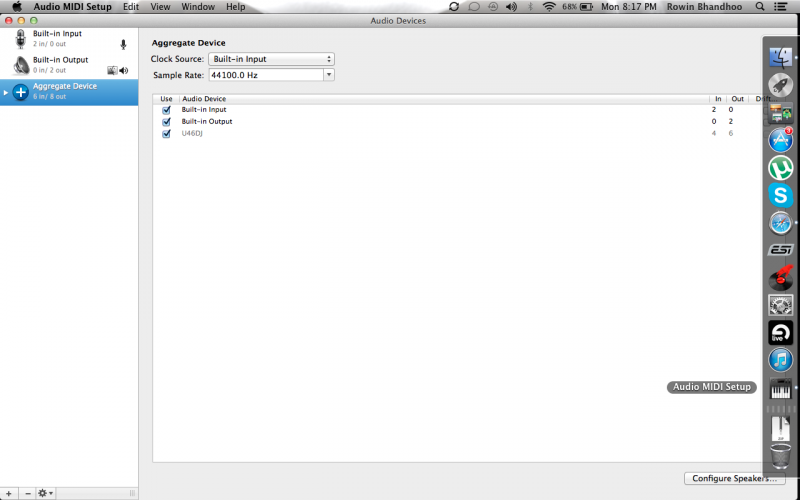Open Rowin Bhandhoo user menu
Viewport: 800px width, 500px height.
[x=704, y=7]
